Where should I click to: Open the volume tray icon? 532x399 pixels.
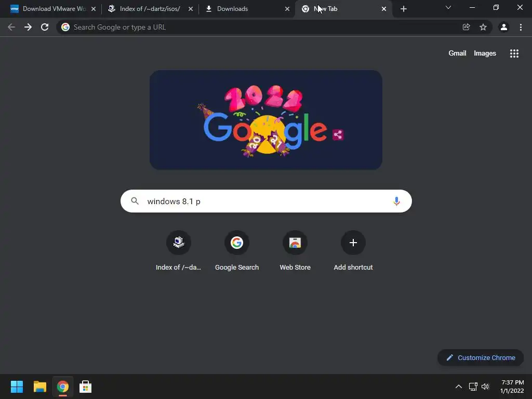(x=485, y=387)
